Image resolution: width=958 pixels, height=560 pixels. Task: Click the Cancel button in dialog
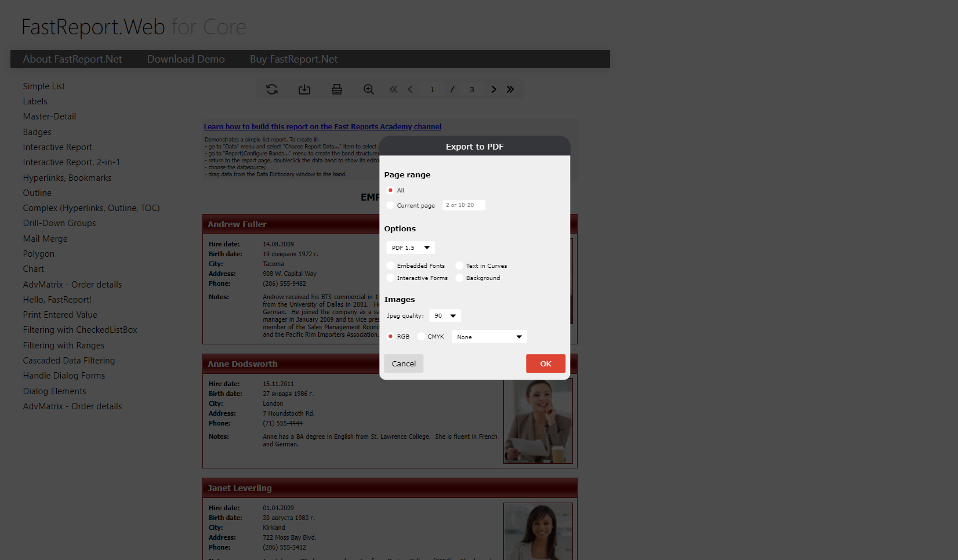[404, 363]
